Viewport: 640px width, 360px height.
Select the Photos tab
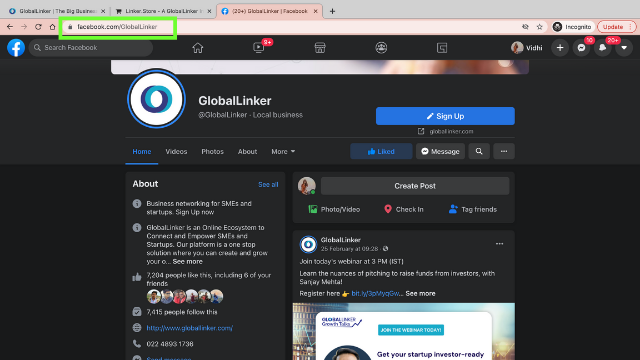point(212,151)
